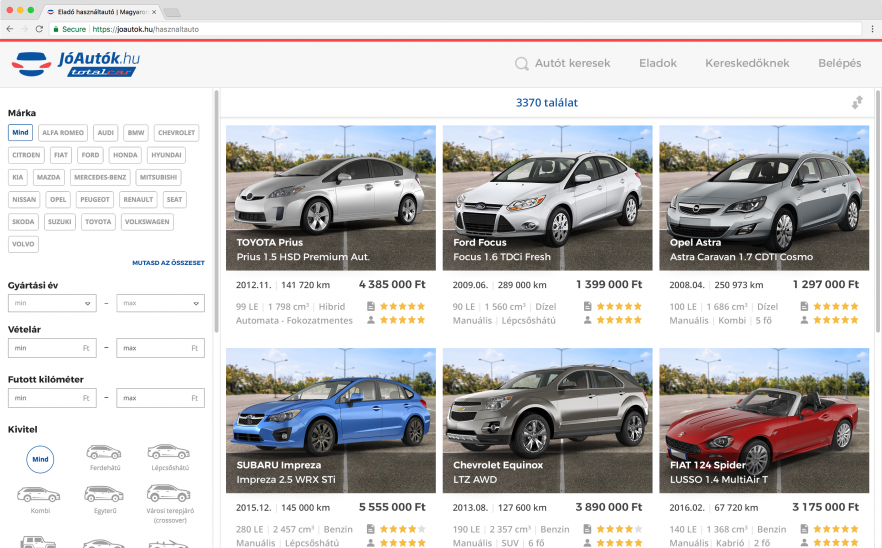This screenshot has width=882, height=548.
Task: Click the results list scrollbar
Action: [x=878, y=212]
